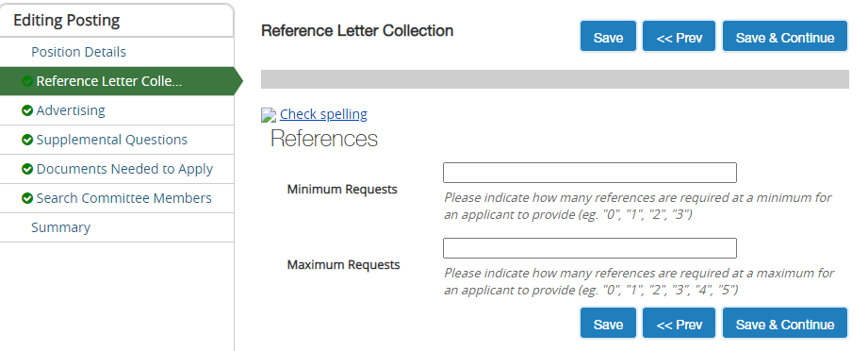Open Documents Needed to Apply section
This screenshot has width=868, height=351.
[124, 169]
